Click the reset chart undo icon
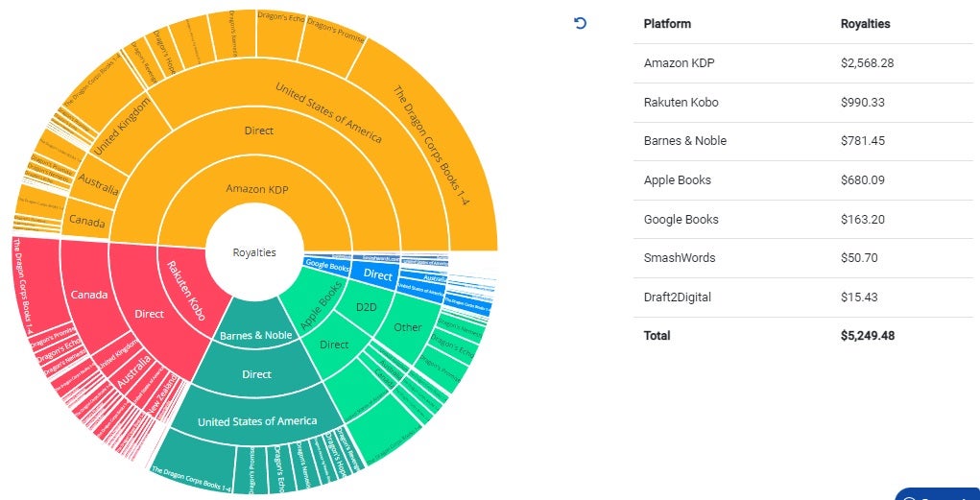 coord(580,24)
